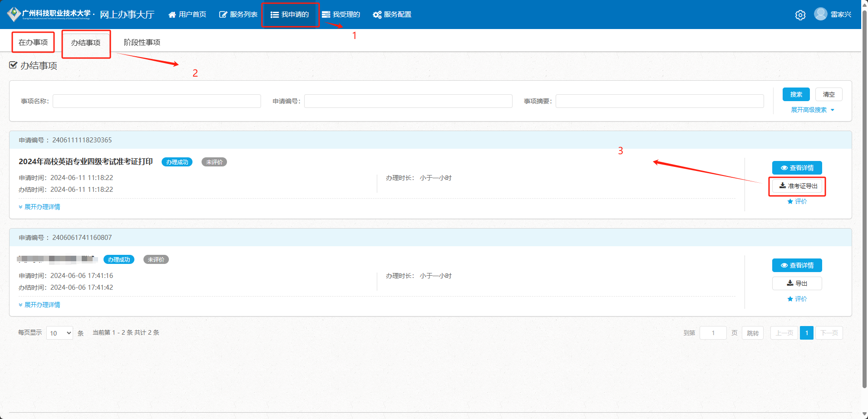Image resolution: width=868 pixels, height=419 pixels.
Task: Open the 每页显示 page size dropdown
Action: click(59, 333)
